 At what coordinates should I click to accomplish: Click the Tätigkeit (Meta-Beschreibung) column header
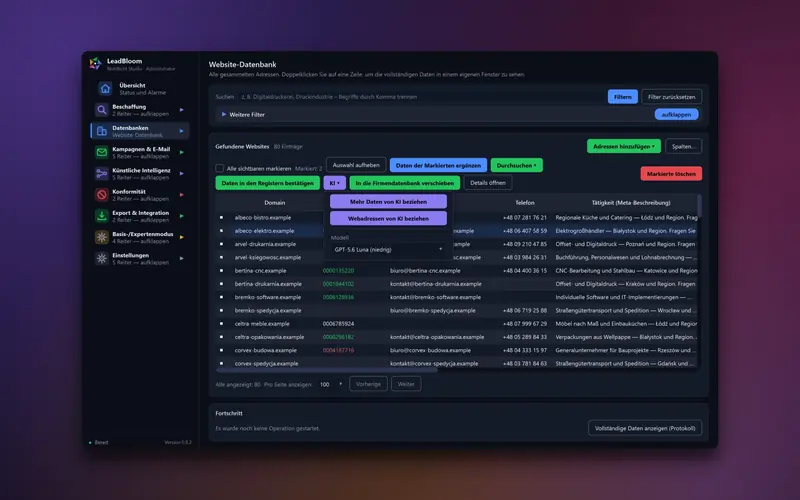pos(631,203)
